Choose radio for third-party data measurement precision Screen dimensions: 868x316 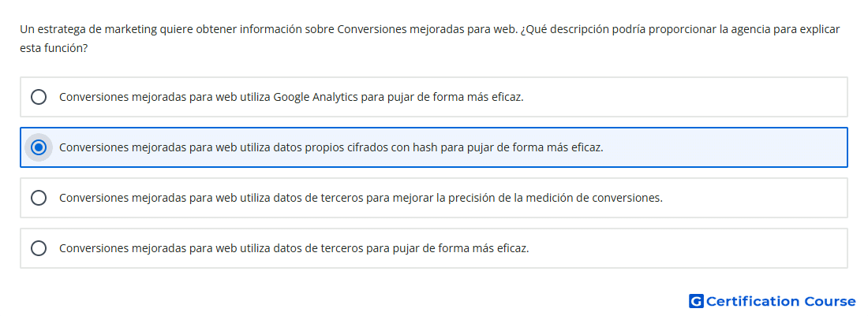(39, 198)
